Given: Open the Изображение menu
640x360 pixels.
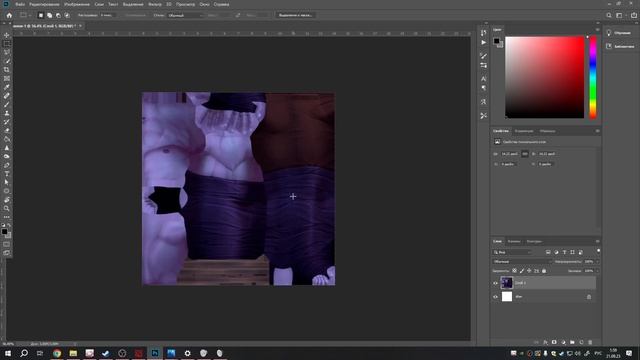Looking at the screenshot, I should (x=77, y=4).
